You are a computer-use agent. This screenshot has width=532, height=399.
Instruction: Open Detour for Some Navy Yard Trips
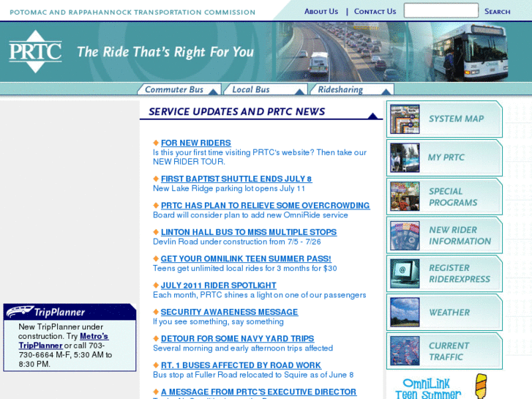pyautogui.click(x=238, y=339)
